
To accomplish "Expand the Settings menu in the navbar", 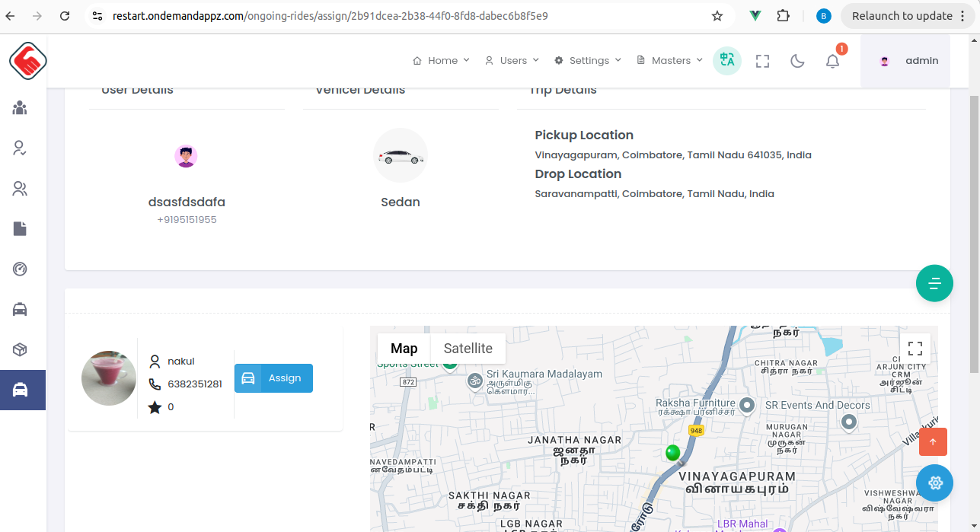I will click(x=588, y=61).
